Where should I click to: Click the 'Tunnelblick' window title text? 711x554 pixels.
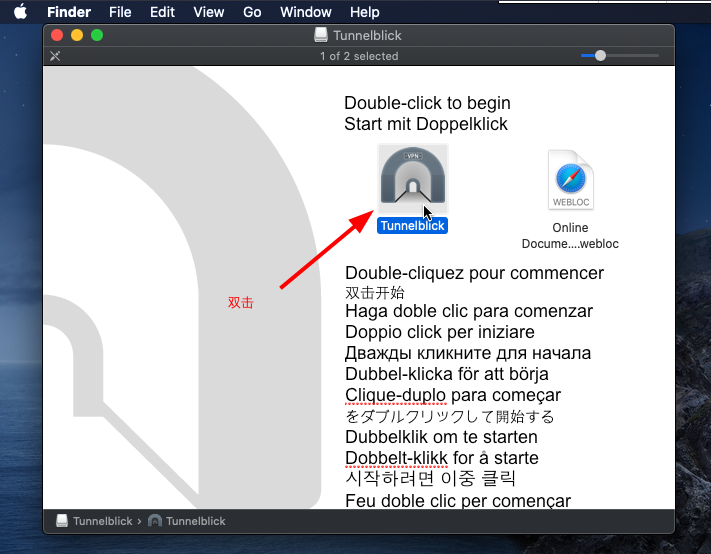click(x=367, y=35)
